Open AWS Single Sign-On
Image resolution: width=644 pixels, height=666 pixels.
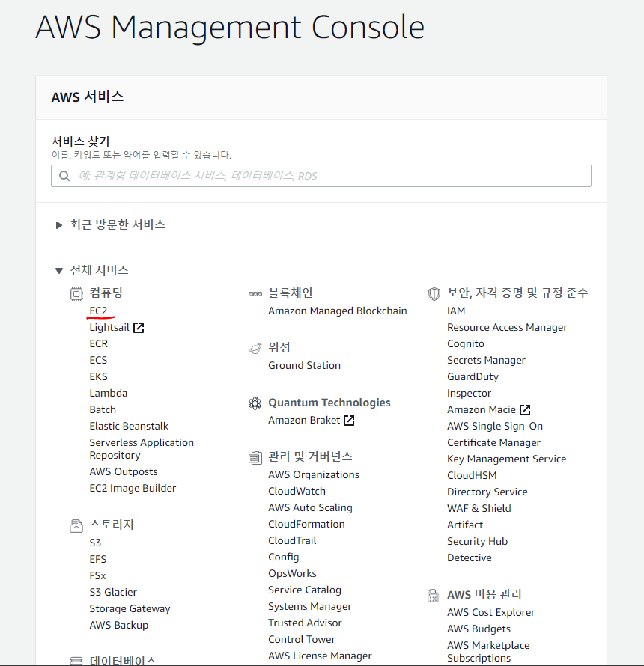tap(495, 427)
